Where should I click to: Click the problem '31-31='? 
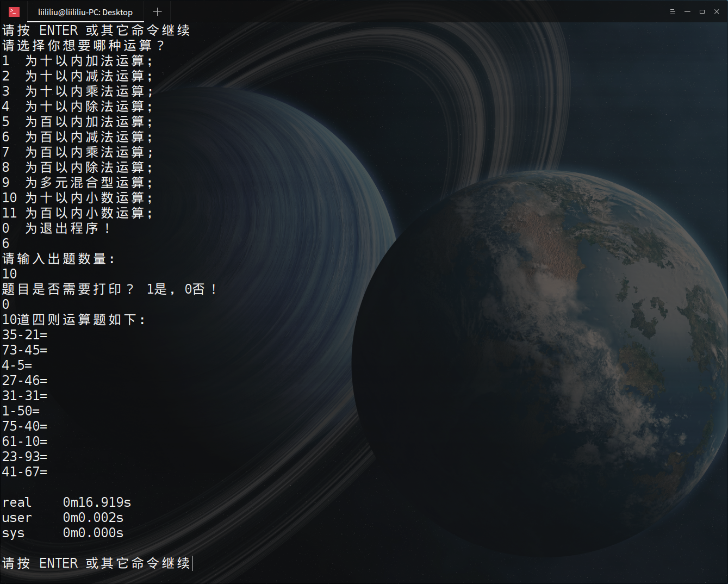(x=24, y=396)
